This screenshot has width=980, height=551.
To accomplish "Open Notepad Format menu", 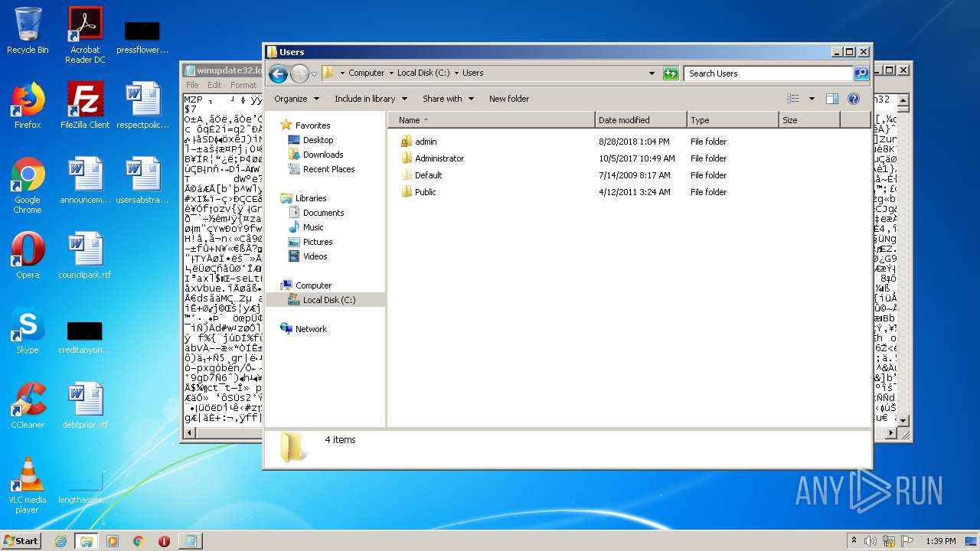I will (x=243, y=85).
